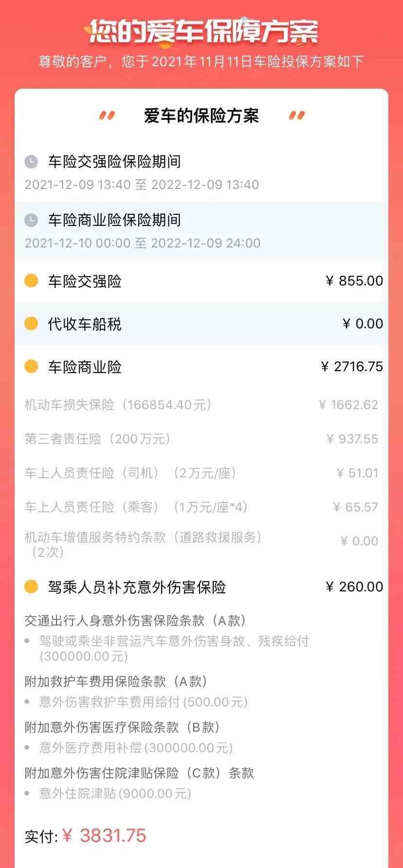View 附加意外伤害住院津贴保险（C款）条款
This screenshot has height=868, width=403.
pyautogui.click(x=139, y=773)
